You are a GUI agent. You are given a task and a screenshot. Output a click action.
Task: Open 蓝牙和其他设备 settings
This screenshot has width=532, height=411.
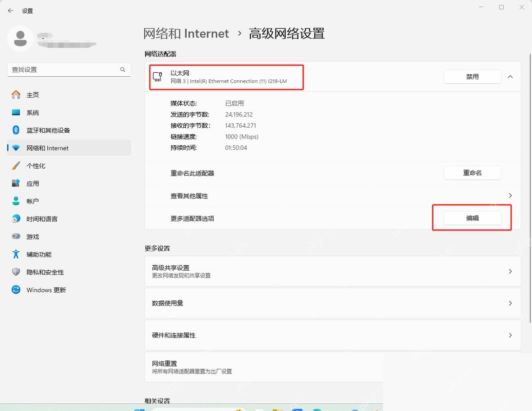[x=69, y=130]
